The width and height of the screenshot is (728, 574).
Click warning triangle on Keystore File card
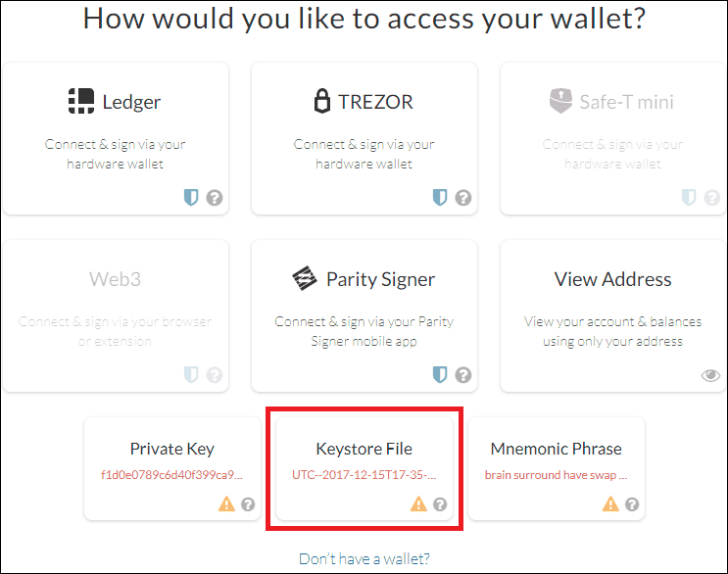pyautogui.click(x=418, y=503)
